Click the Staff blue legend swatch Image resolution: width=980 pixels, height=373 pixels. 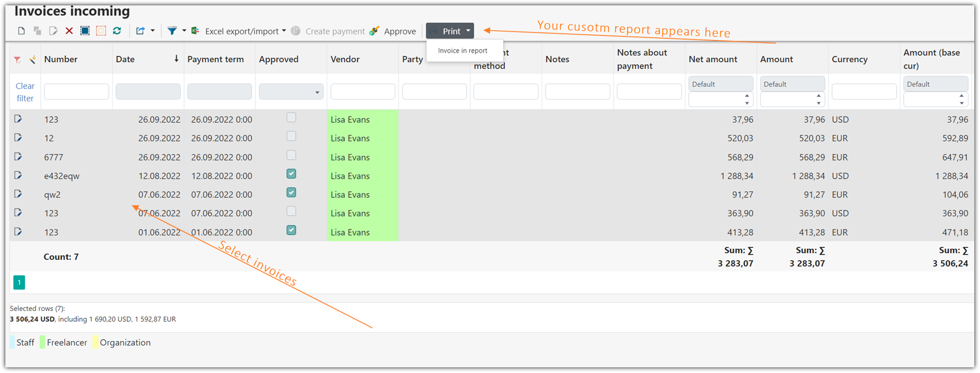pos(13,343)
